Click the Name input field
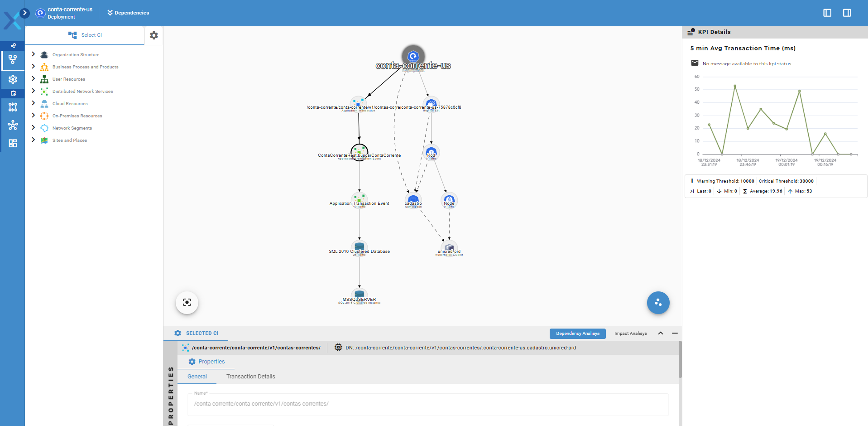 (428, 404)
